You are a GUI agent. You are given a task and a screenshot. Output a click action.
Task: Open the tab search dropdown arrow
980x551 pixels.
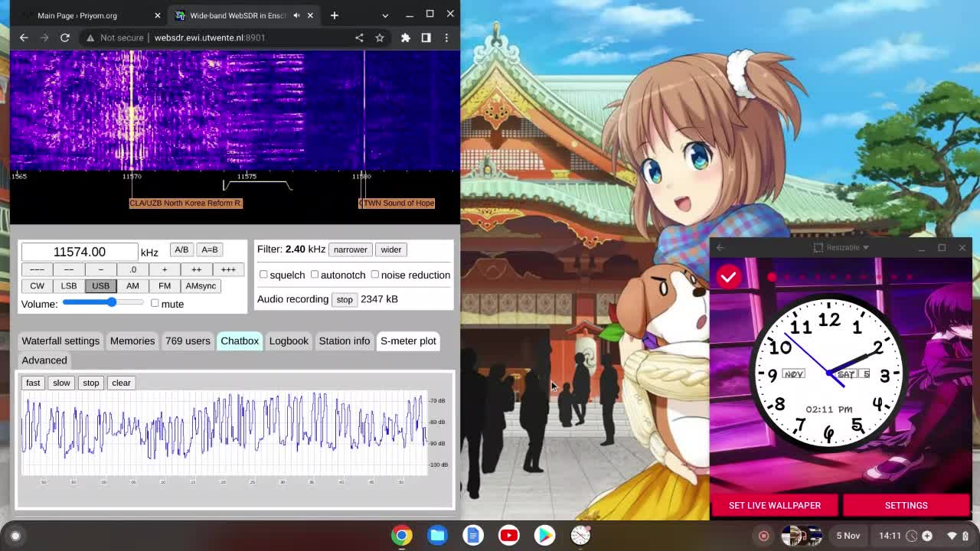pos(385,15)
